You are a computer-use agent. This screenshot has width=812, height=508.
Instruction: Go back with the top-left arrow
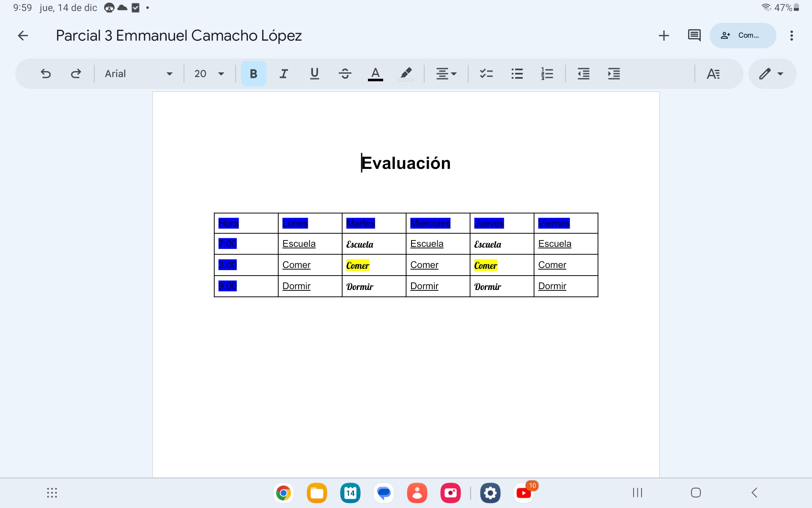pyautogui.click(x=23, y=36)
